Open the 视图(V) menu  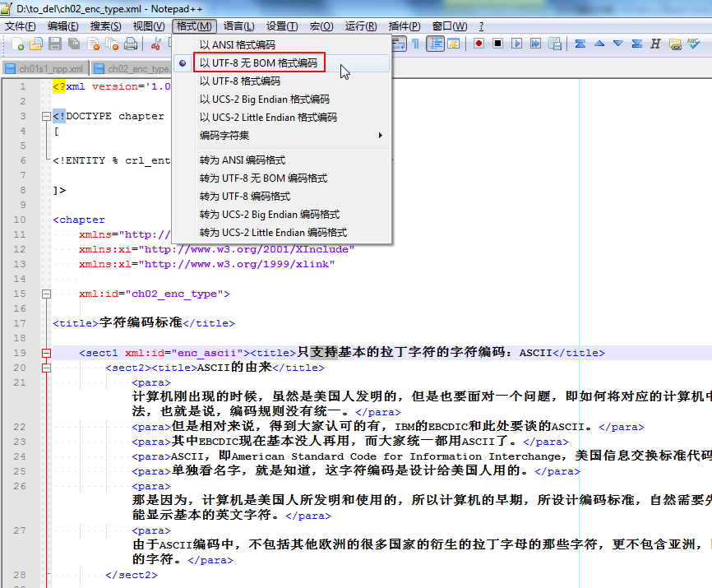(x=149, y=26)
